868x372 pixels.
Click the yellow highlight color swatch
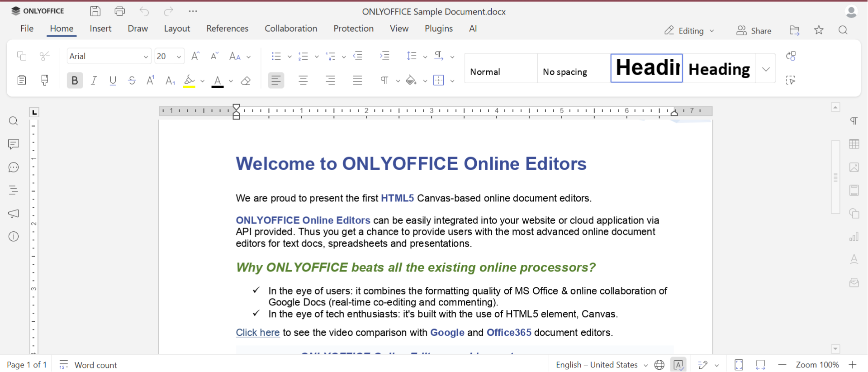click(x=190, y=81)
